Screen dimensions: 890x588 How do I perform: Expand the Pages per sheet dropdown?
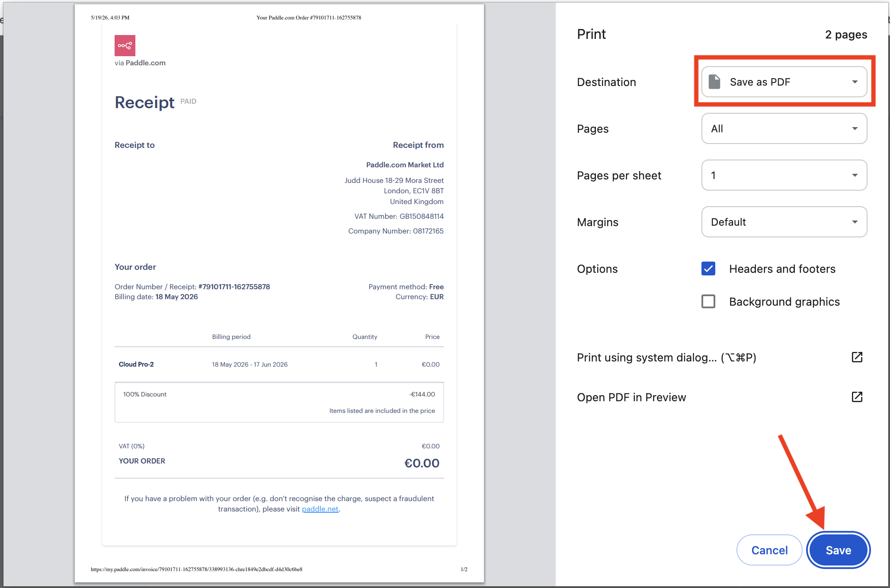pos(784,175)
